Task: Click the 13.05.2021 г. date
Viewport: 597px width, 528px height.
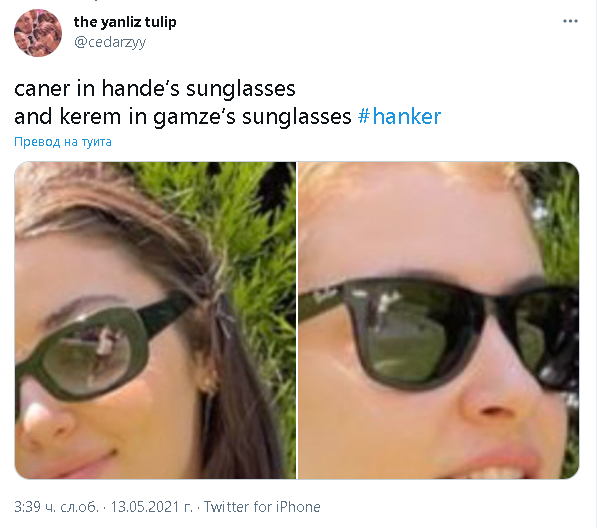Action: click(152, 507)
